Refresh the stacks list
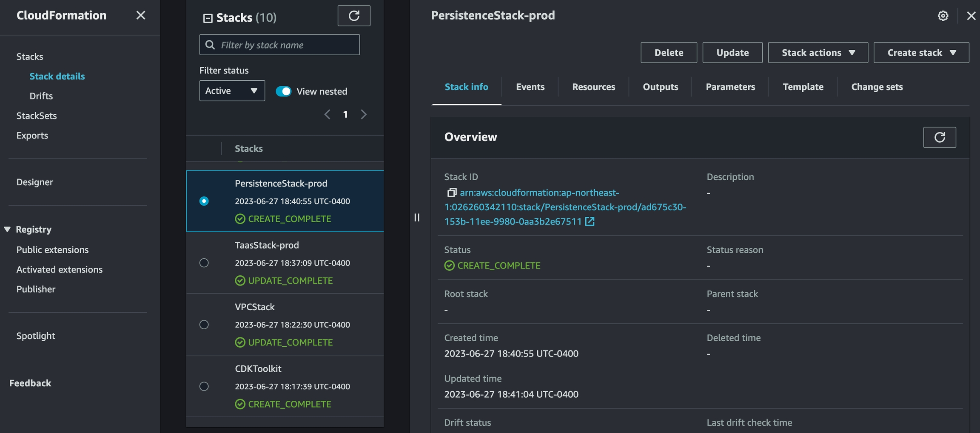 [353, 16]
